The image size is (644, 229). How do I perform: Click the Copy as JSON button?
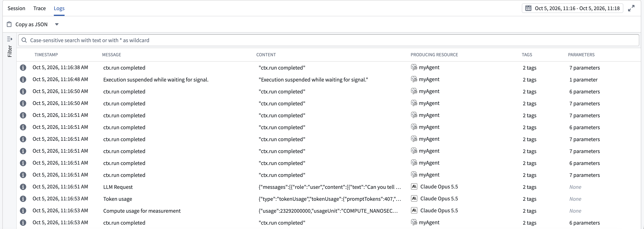31,24
